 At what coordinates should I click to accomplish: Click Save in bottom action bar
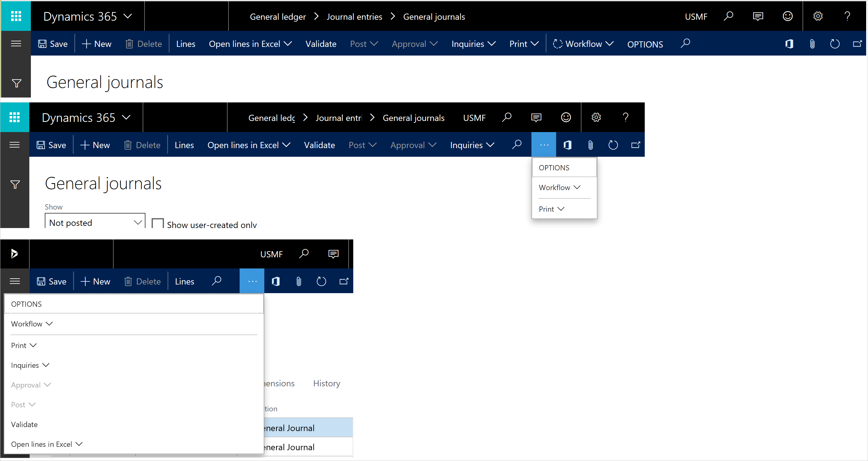(x=52, y=281)
